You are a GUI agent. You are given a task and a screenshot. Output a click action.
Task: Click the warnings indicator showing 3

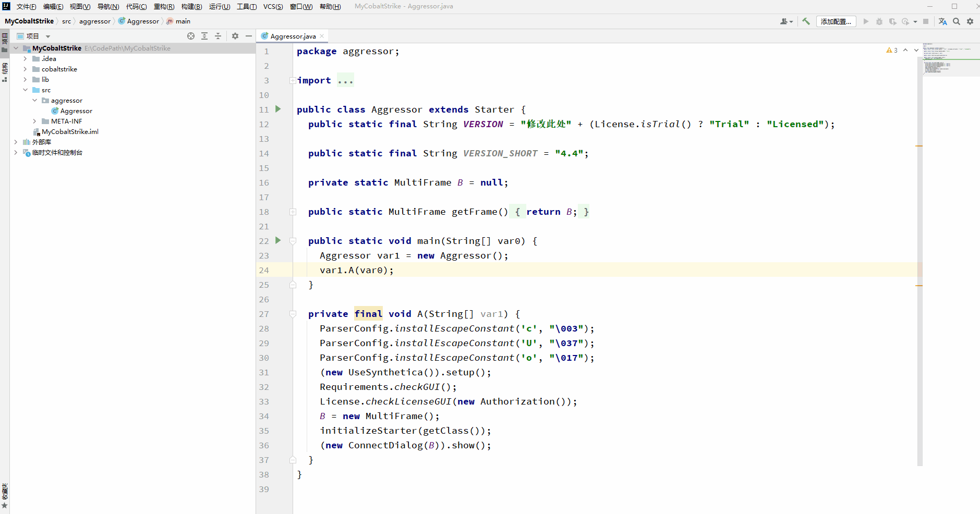892,50
